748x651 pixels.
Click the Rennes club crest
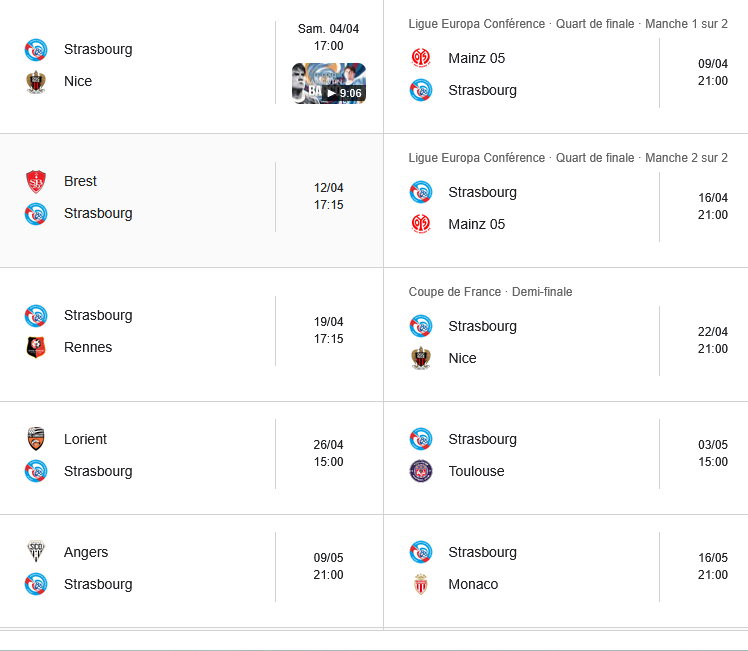[36, 348]
